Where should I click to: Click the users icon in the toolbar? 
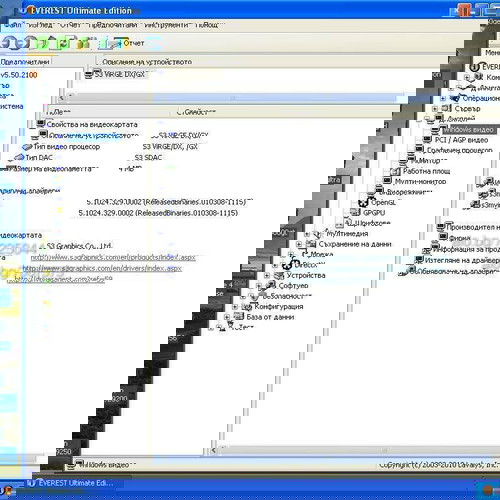tap(83, 43)
